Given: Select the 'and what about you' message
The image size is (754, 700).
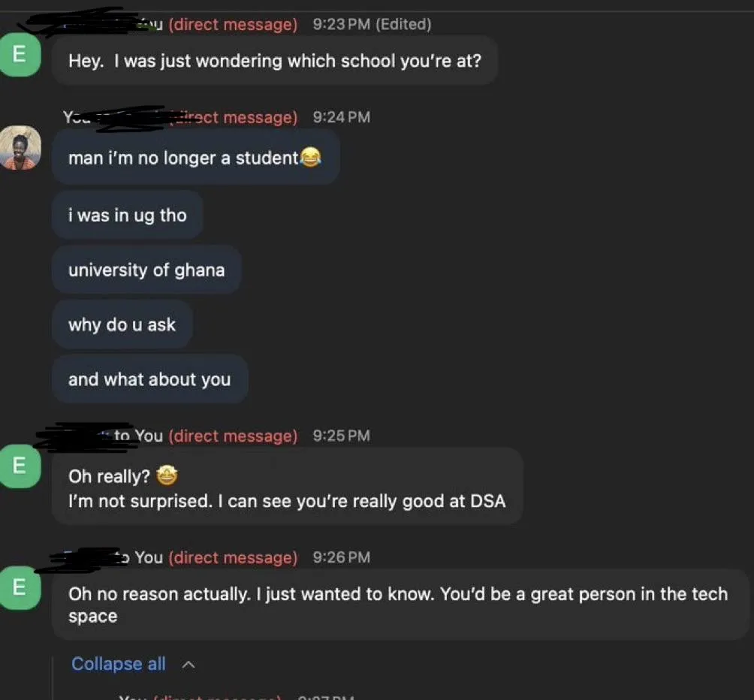Looking at the screenshot, I should (x=149, y=379).
